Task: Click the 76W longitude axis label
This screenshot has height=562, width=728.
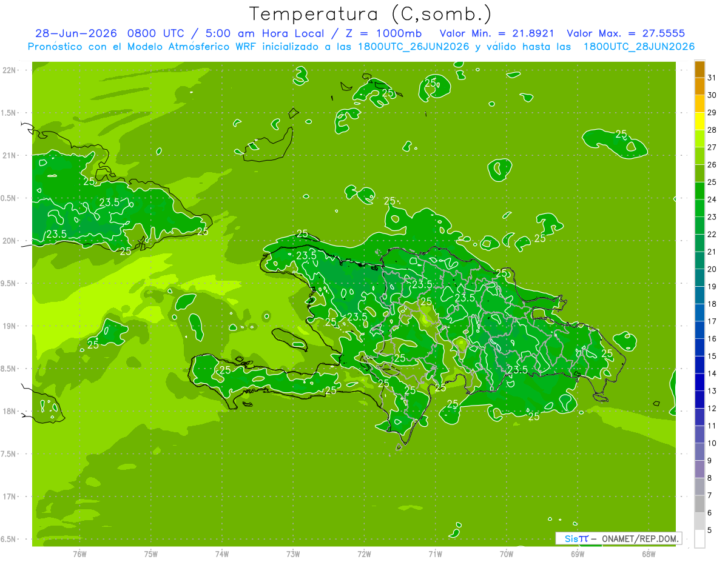Action: 79,554
